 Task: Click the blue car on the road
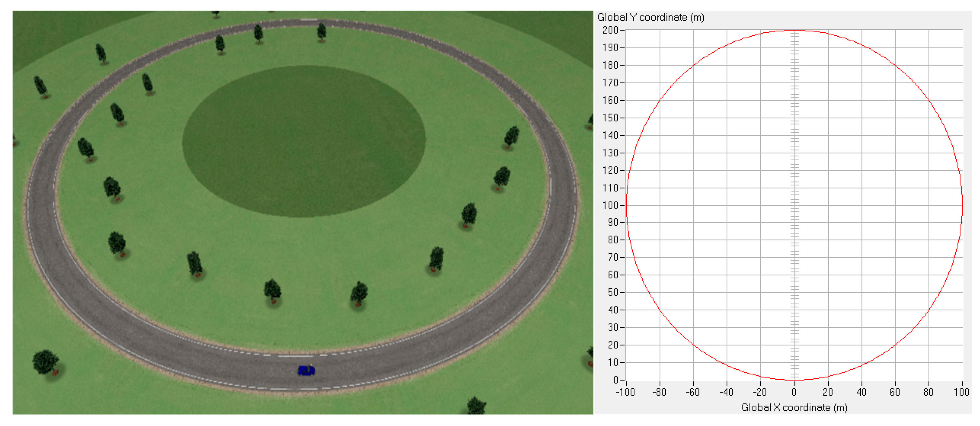click(306, 370)
